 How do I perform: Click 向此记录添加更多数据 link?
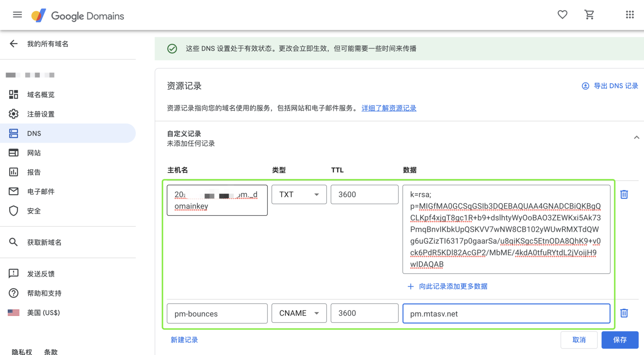(453, 286)
